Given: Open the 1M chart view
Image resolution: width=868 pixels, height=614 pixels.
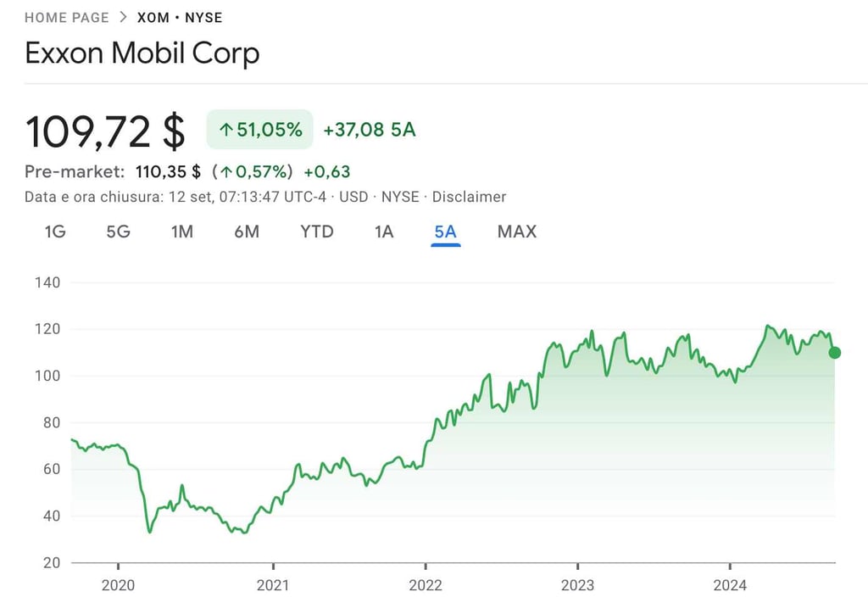Looking at the screenshot, I should (x=181, y=232).
